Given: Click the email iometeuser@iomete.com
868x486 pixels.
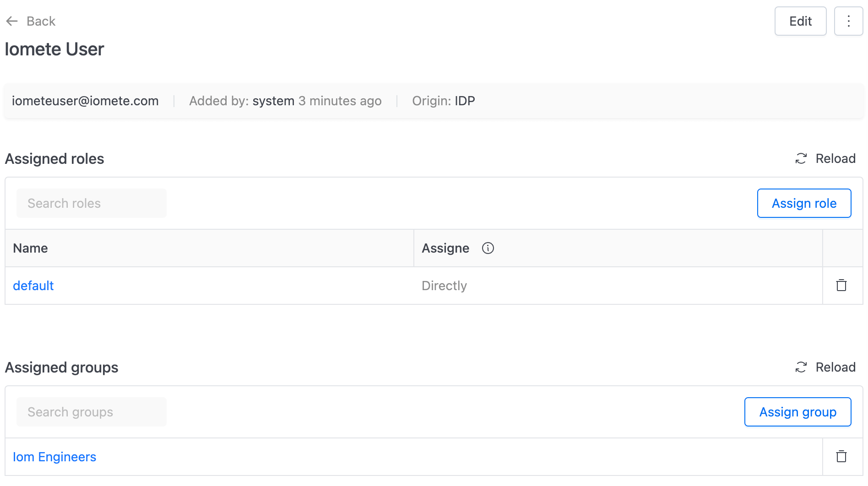Looking at the screenshot, I should click(85, 101).
